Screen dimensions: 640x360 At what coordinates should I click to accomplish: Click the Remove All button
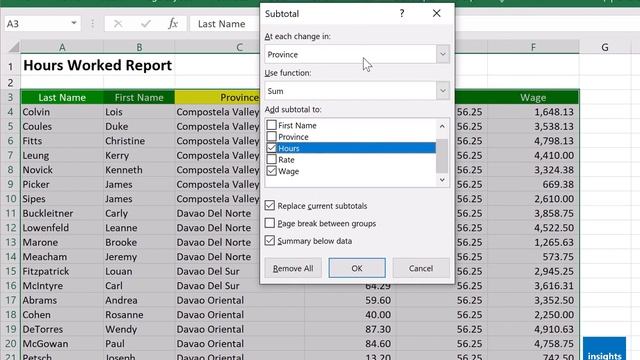click(293, 268)
